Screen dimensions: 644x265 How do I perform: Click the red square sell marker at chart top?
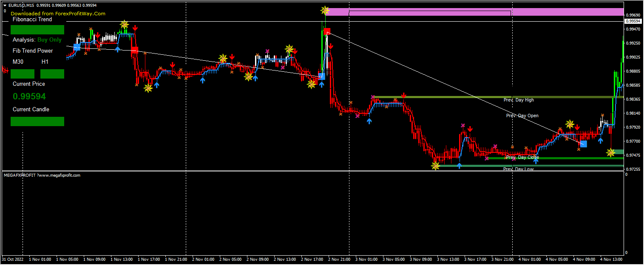pyautogui.click(x=326, y=30)
